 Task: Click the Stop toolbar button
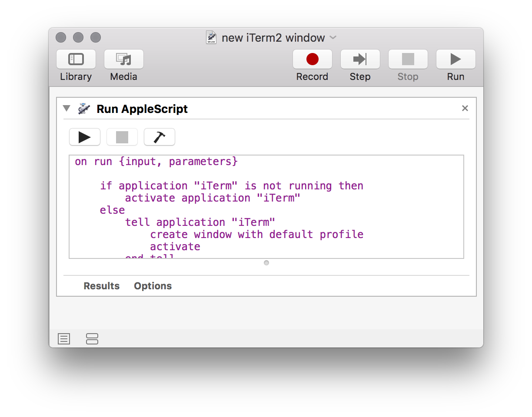(408, 60)
